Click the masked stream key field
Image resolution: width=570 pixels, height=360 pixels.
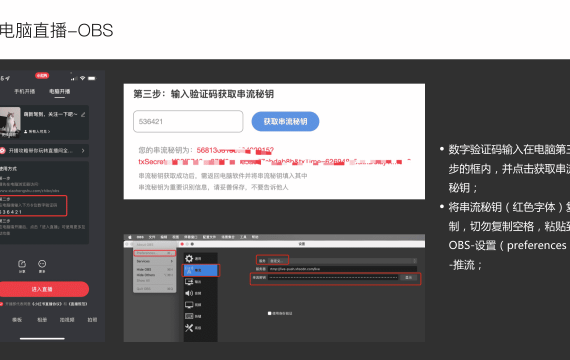click(333, 277)
